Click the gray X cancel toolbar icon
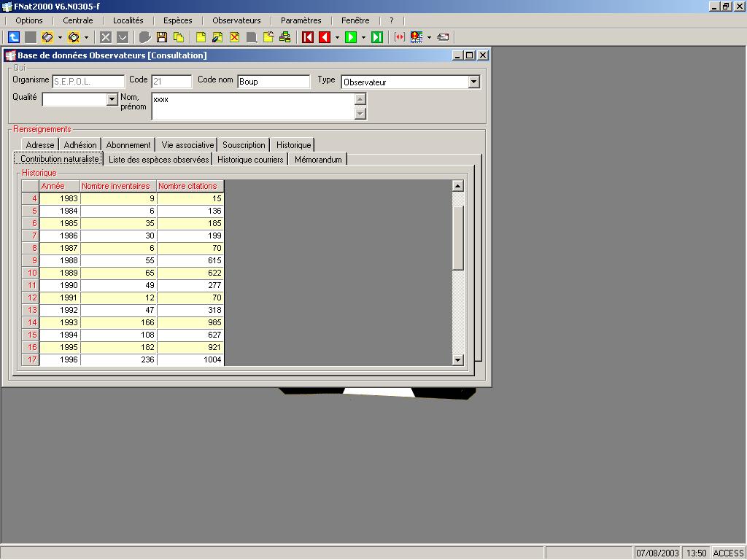Image resolution: width=747 pixels, height=560 pixels. point(106,37)
